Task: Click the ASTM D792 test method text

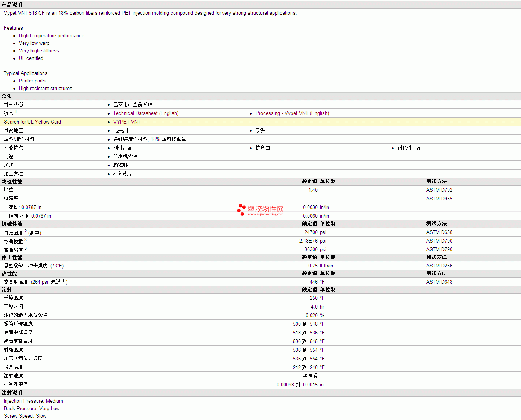Action: [x=439, y=190]
